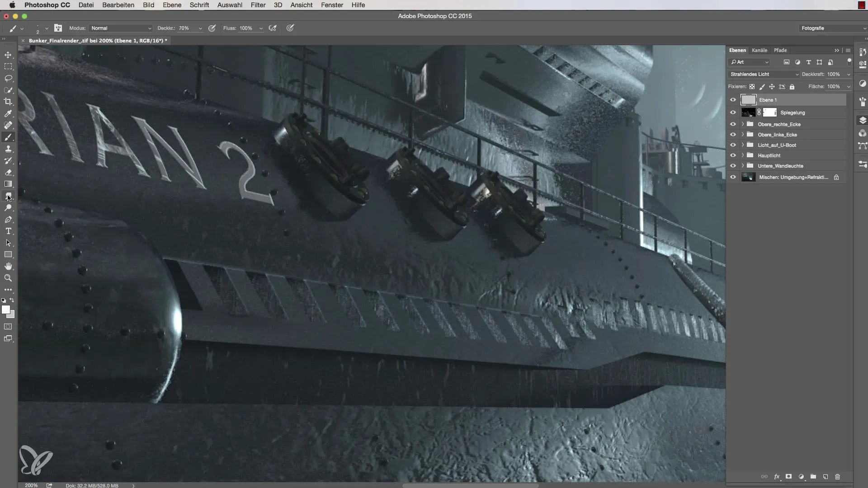The image size is (868, 488).
Task: Open the brush panel toggle
Action: pyautogui.click(x=58, y=28)
